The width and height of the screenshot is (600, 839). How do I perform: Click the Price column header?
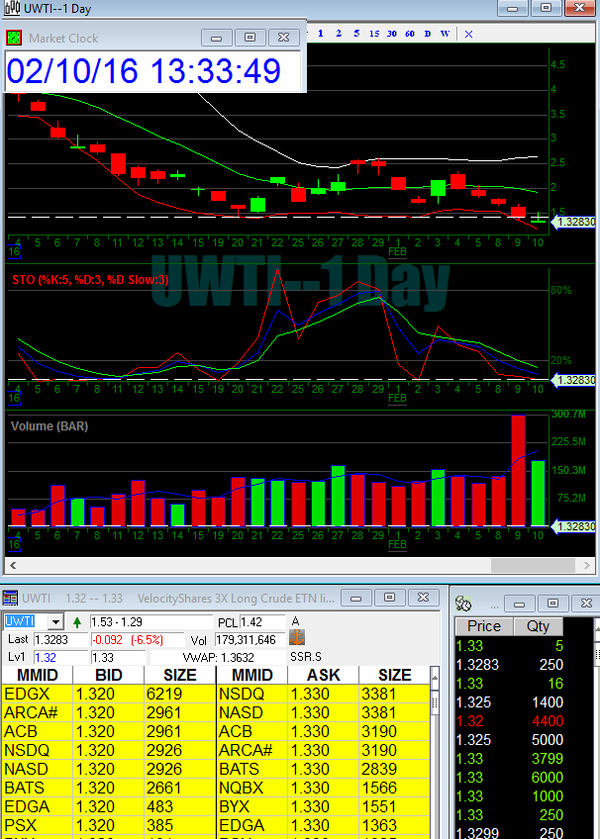(x=484, y=626)
